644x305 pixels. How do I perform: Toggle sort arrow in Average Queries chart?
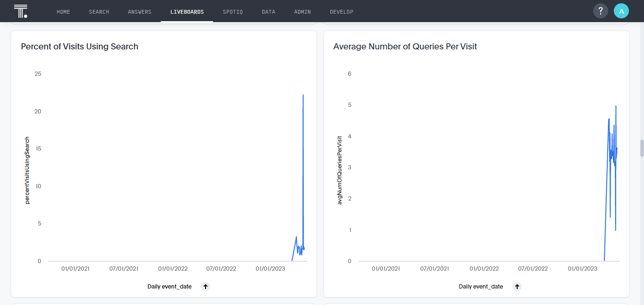(517, 286)
